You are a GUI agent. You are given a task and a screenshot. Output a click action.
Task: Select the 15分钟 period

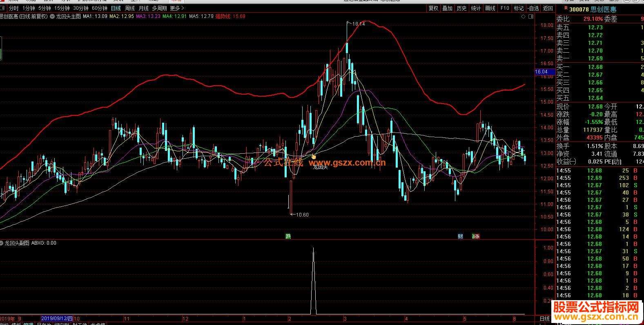[62, 8]
